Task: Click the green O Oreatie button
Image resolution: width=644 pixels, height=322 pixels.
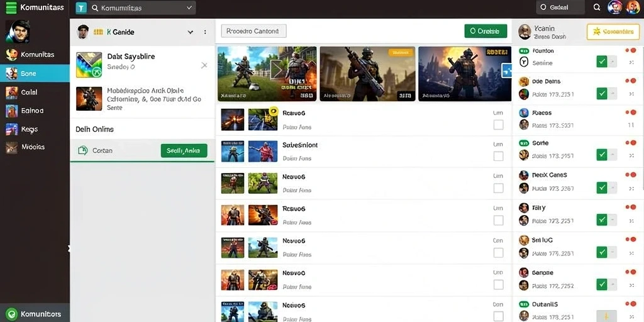Action: click(486, 31)
